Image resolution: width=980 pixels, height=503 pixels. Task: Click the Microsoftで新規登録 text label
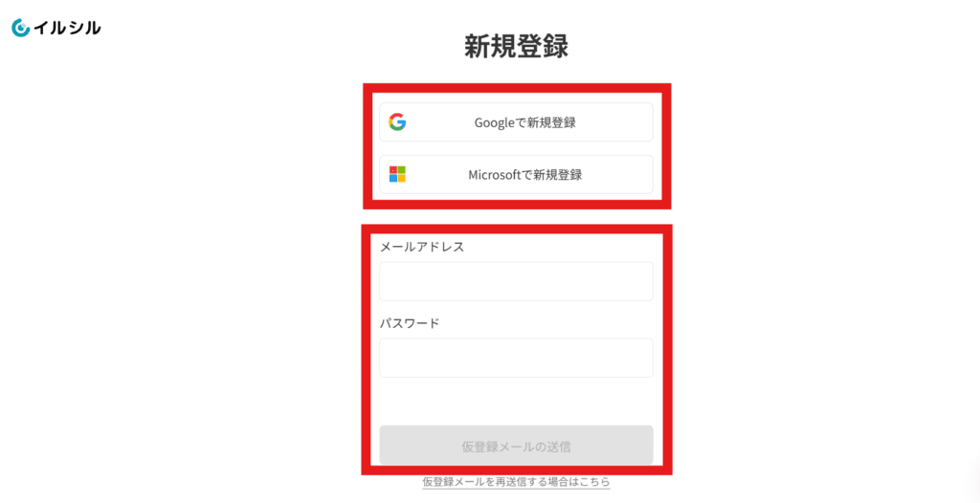[x=525, y=176]
